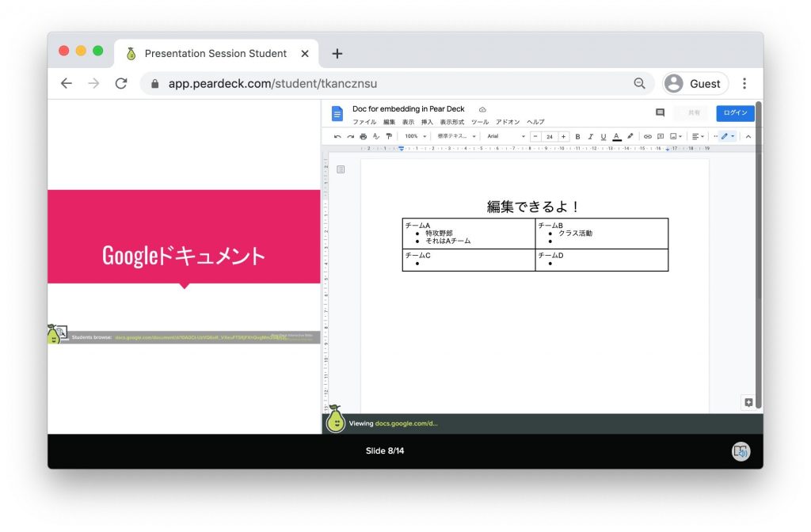Click the text color A button
Screen dimensions: 811x532
[x=616, y=136]
